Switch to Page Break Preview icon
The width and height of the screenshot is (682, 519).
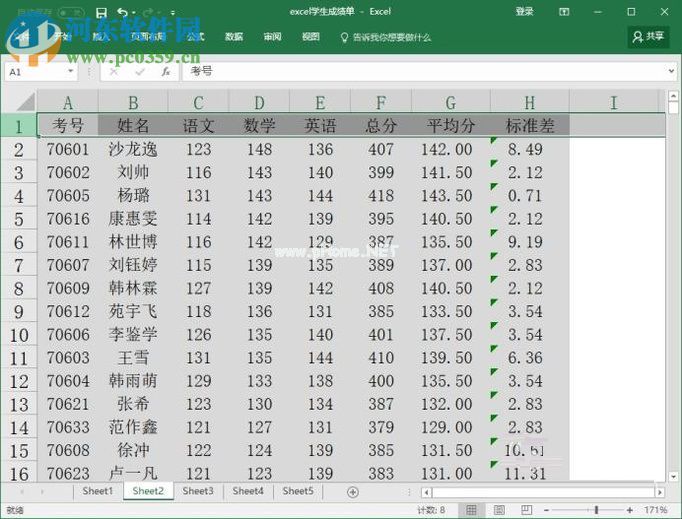527,510
